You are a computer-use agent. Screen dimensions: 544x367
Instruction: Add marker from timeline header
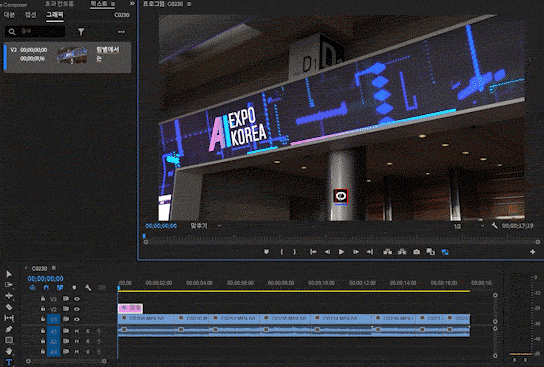click(x=74, y=288)
